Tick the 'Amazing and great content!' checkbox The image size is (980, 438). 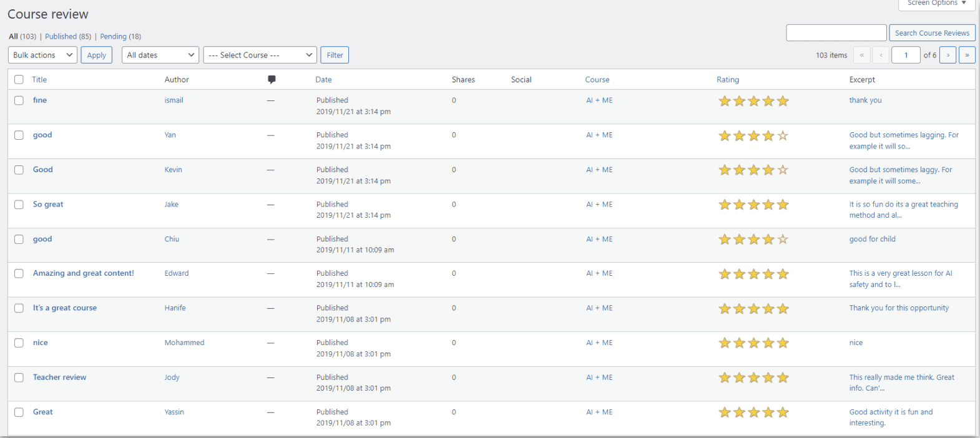coord(19,273)
